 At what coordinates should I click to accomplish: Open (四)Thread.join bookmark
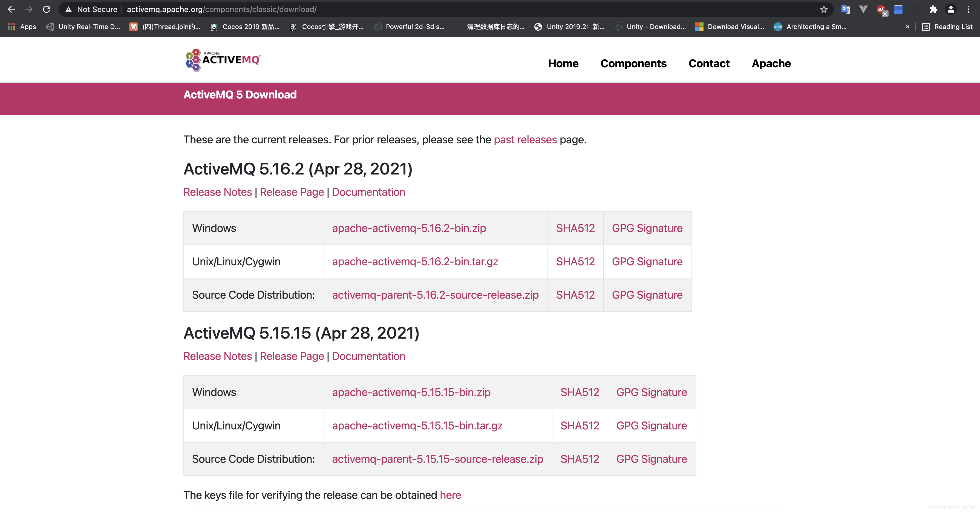pyautogui.click(x=165, y=27)
